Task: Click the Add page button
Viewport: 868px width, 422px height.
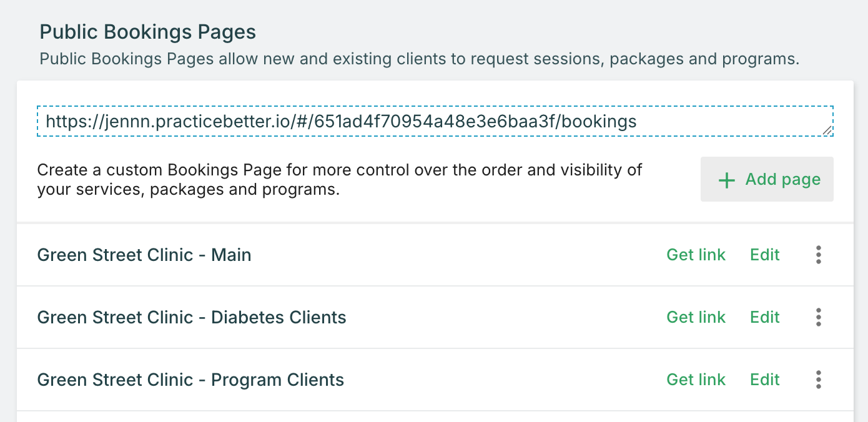Action: pos(767,179)
